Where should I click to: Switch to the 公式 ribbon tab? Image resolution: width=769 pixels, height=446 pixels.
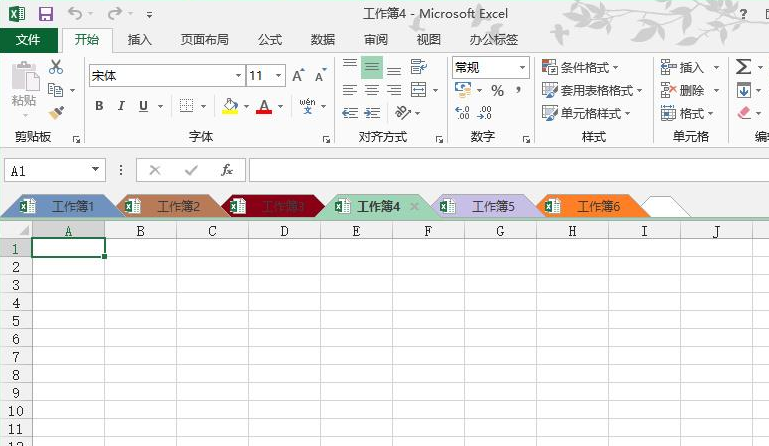270,40
